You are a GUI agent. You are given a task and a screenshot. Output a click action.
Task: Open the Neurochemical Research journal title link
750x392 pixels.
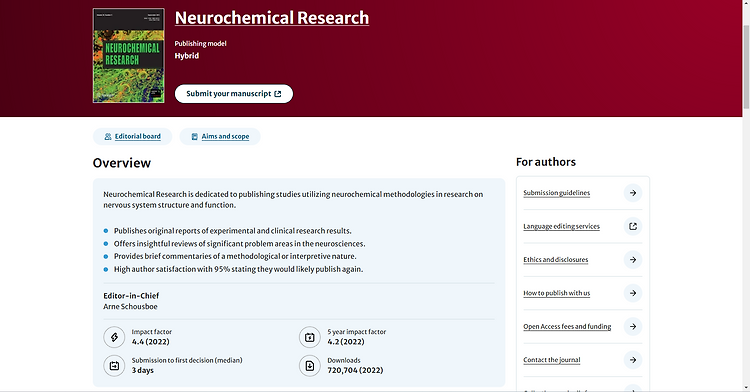tap(272, 18)
